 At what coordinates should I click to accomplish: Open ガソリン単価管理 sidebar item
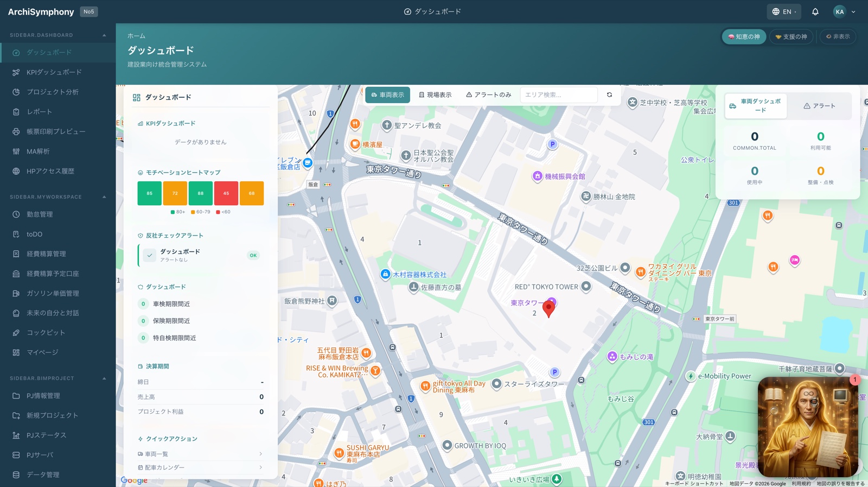[58, 293]
